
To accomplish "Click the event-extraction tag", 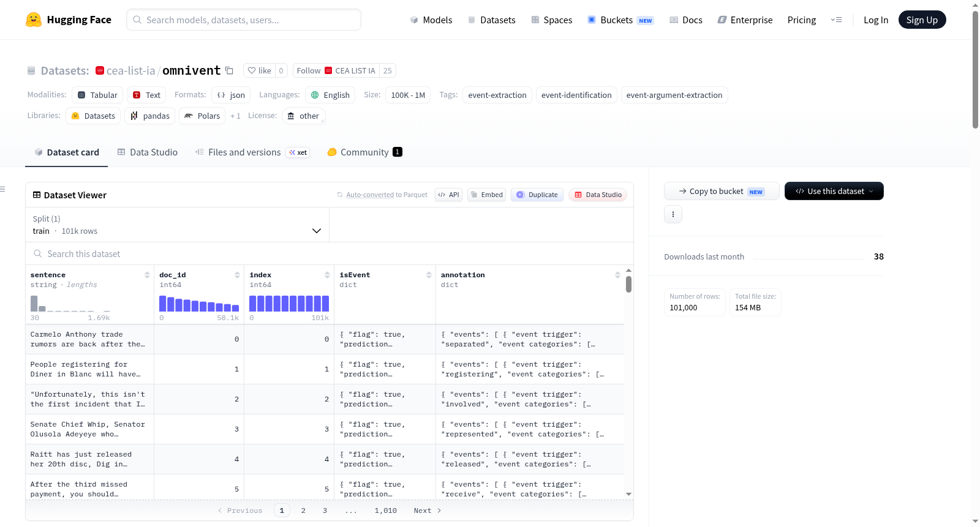I will point(497,95).
